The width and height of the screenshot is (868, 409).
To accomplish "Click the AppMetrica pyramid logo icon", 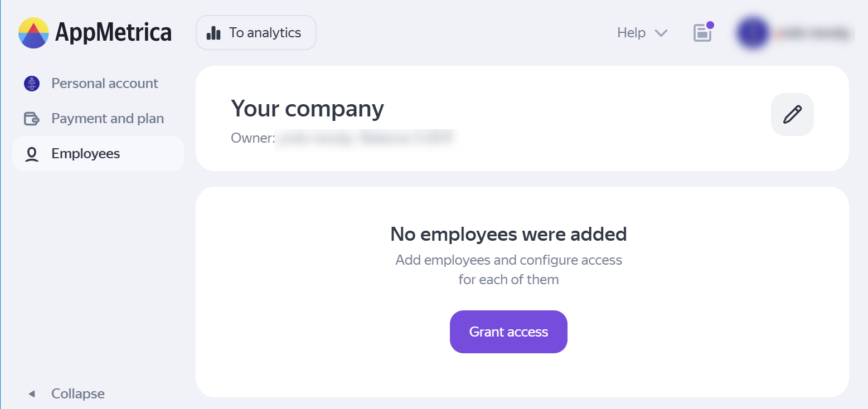I will pyautogui.click(x=33, y=33).
